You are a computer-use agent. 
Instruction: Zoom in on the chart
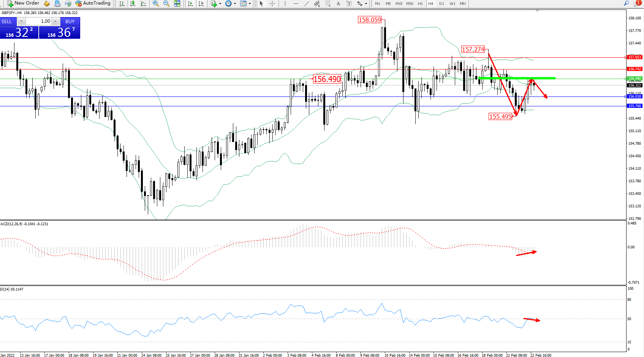[x=156, y=3]
